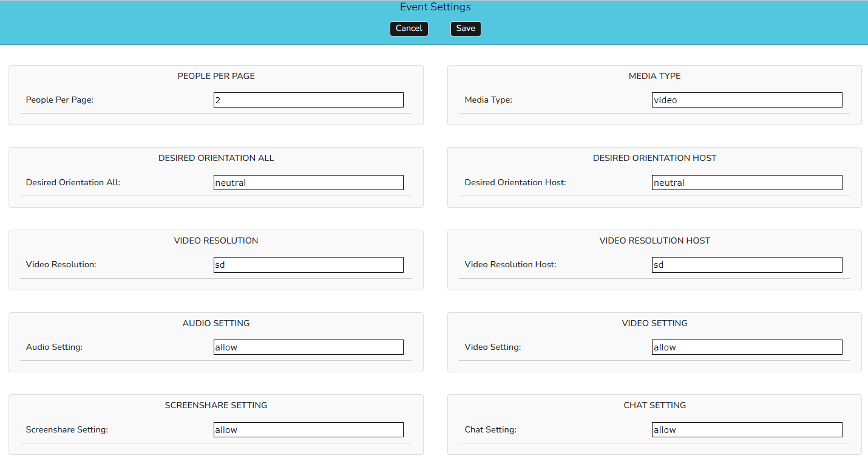
Task: Select the Video Setting text field
Action: [x=747, y=347]
